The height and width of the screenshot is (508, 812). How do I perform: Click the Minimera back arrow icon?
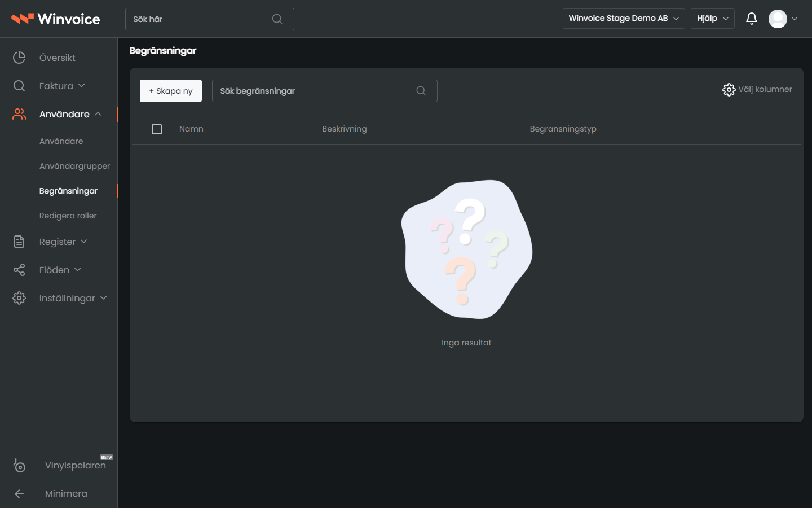pos(19,493)
